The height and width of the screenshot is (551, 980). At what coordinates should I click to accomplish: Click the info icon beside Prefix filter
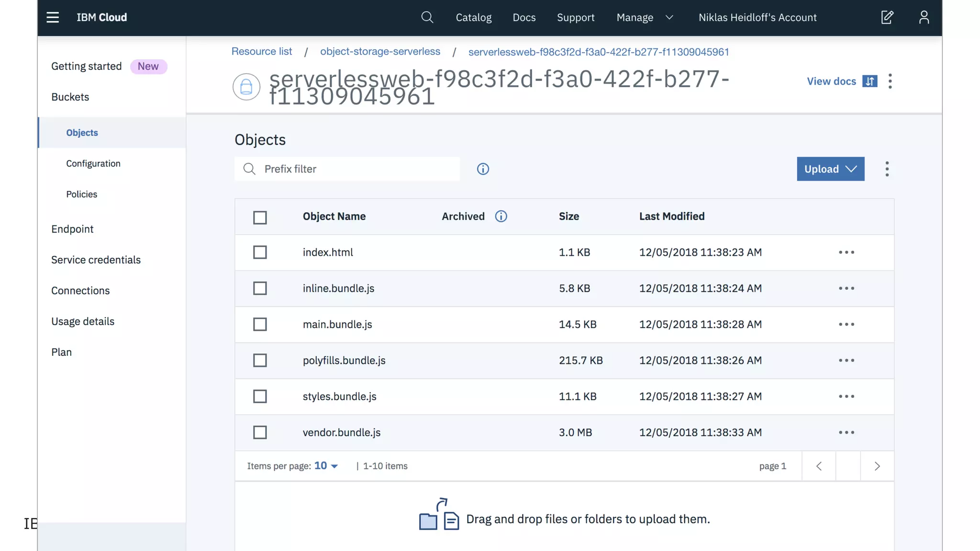click(483, 169)
